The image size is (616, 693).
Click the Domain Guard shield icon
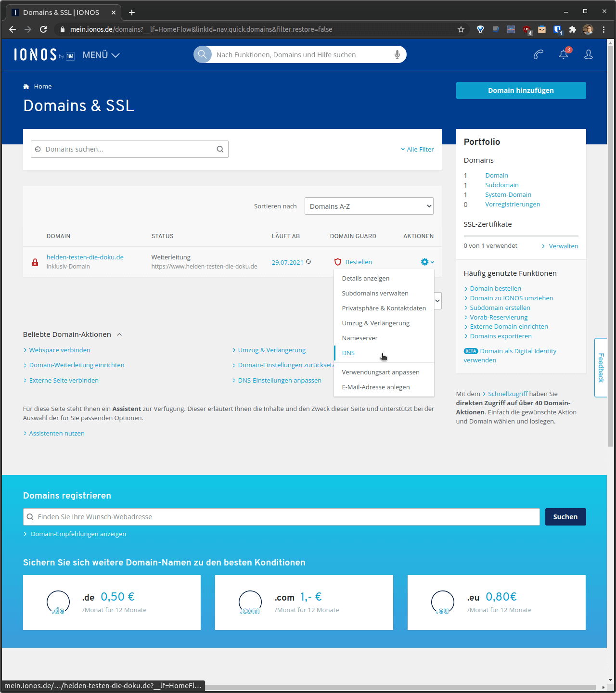tap(338, 262)
